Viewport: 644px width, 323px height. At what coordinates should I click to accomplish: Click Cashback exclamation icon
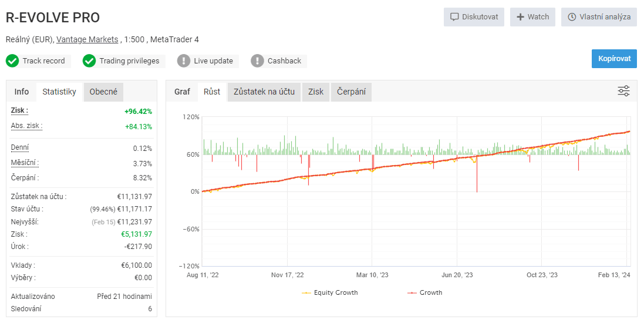click(257, 61)
